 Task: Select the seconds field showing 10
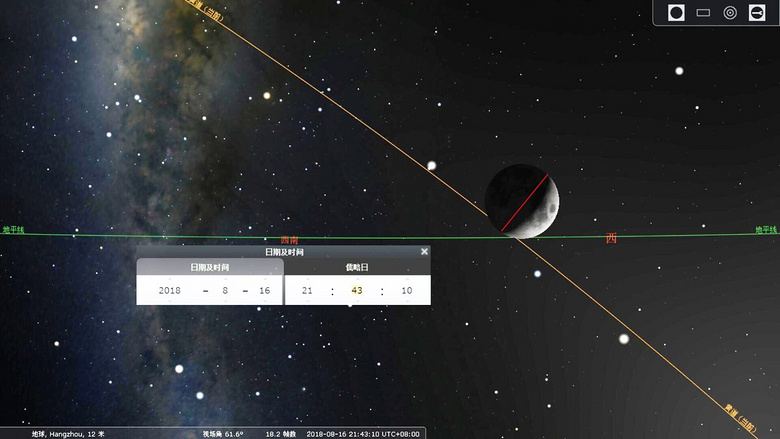[x=407, y=290]
